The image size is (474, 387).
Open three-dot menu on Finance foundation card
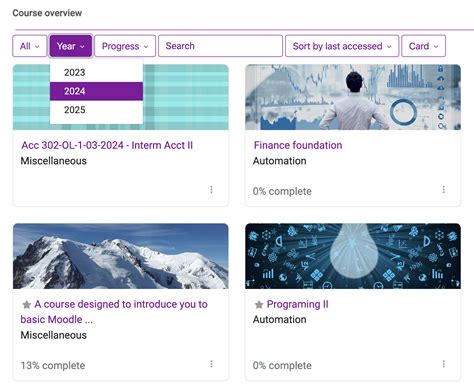coord(443,190)
